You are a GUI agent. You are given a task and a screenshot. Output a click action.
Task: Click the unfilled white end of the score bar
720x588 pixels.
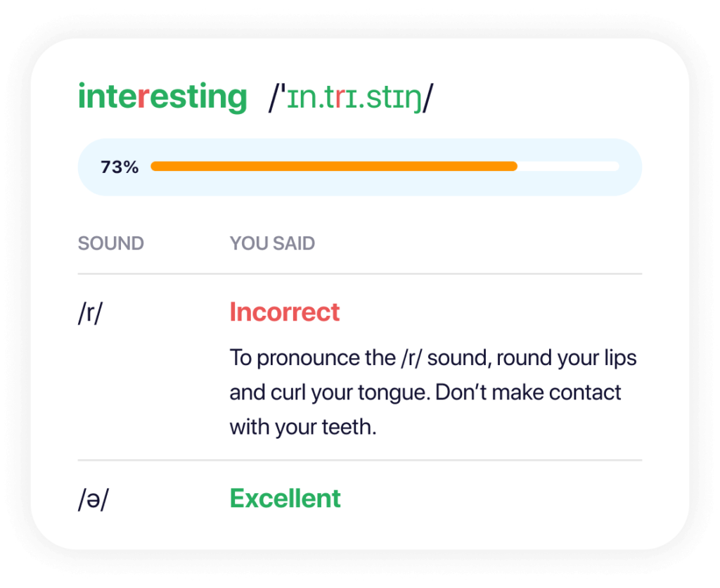tap(568, 167)
